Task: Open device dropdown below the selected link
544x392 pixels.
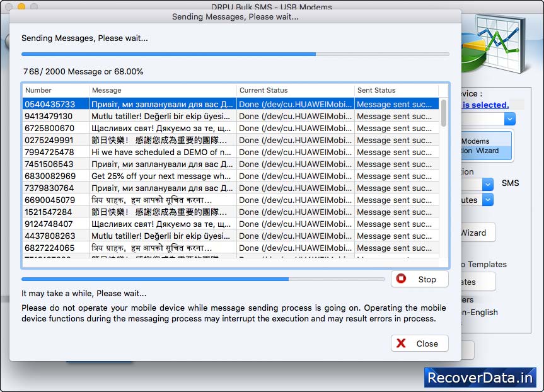Action: (x=510, y=119)
